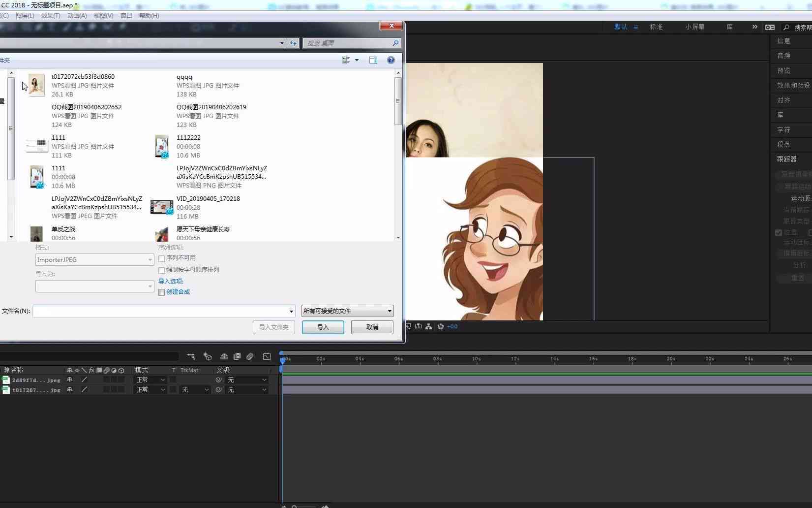Image resolution: width=812 pixels, height=508 pixels.
Task: Click the pick whip for the t017207 layer
Action: point(219,390)
